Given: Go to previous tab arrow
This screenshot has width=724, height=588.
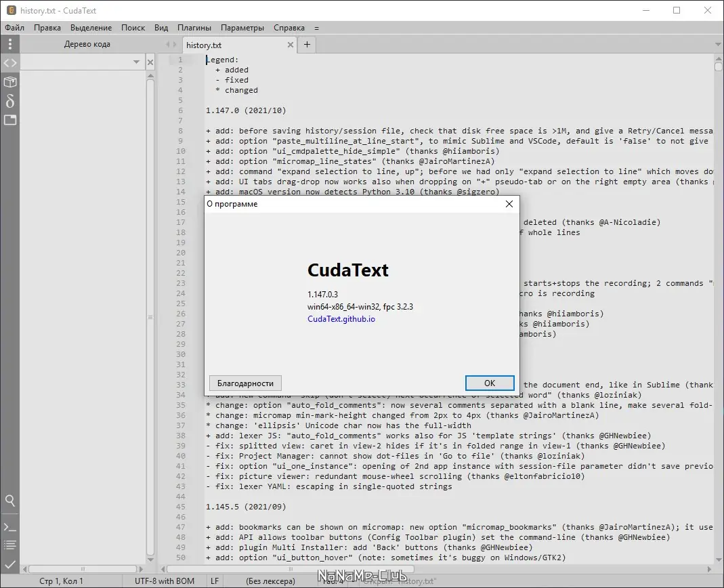Looking at the screenshot, I should coord(168,44).
